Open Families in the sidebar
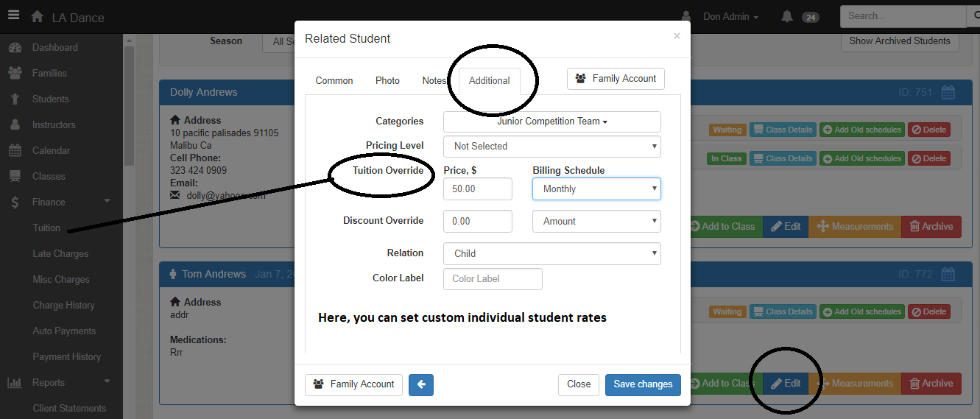The width and height of the screenshot is (980, 419). (49, 73)
